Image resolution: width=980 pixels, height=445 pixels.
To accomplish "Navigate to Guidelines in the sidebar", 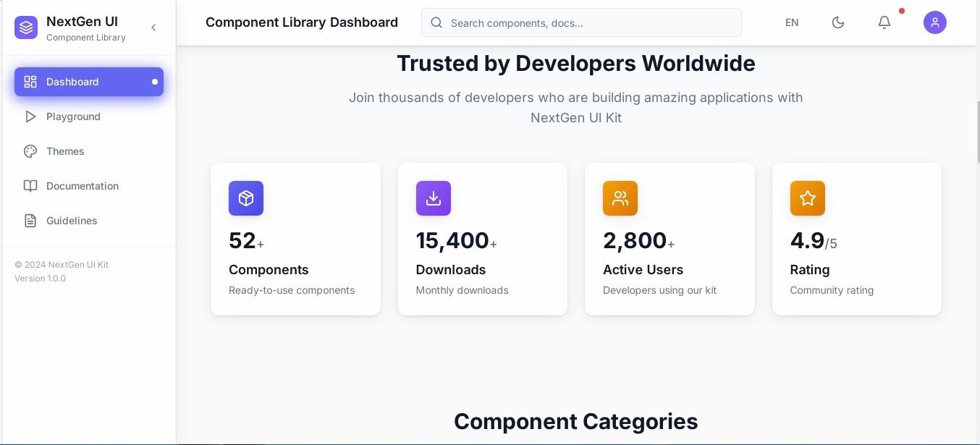I will pyautogui.click(x=71, y=221).
